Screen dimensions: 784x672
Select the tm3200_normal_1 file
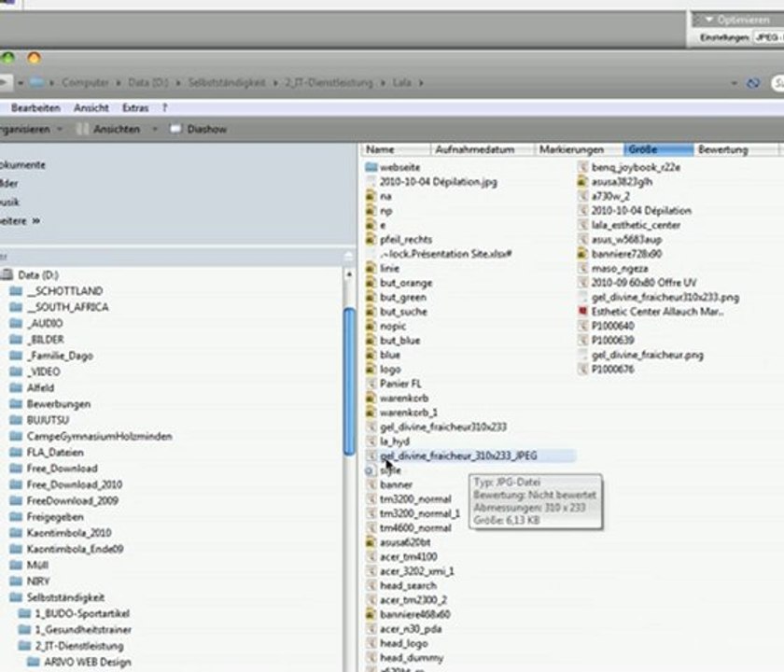point(420,513)
